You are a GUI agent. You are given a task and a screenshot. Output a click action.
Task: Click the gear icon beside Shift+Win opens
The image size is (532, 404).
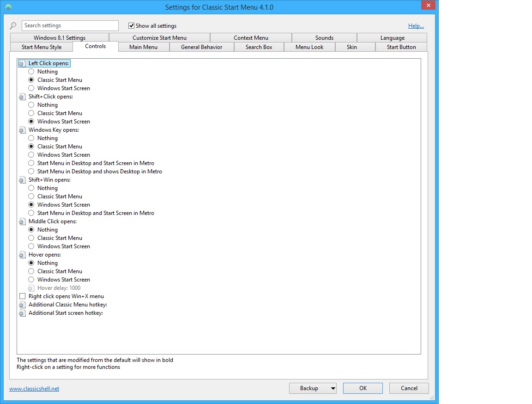pos(22,180)
